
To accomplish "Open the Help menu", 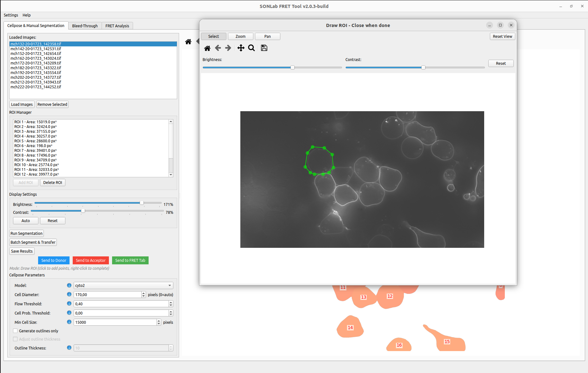I will click(27, 15).
